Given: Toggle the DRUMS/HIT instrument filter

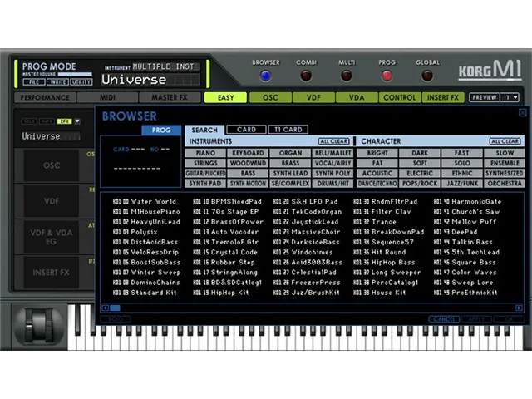Looking at the screenshot, I should pos(332,184).
